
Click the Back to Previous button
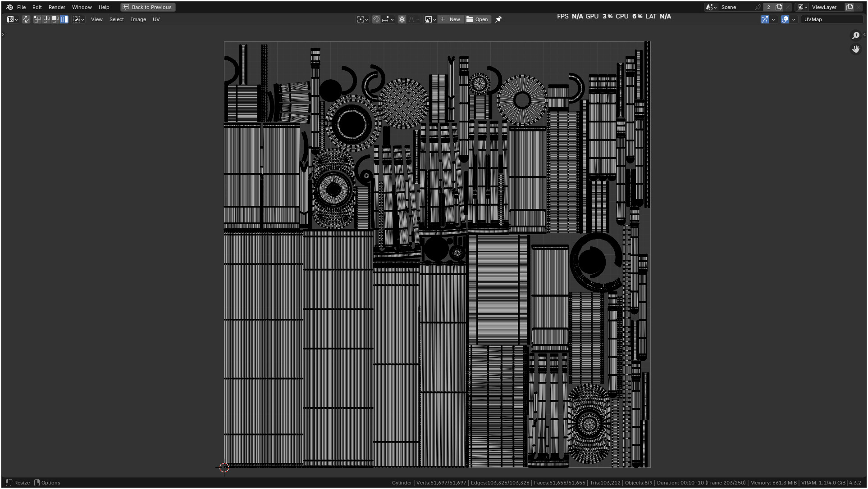(x=148, y=7)
